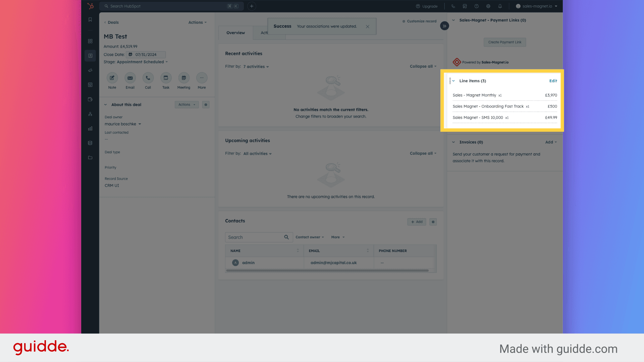
Task: Collapse the Invoices section
Action: point(453,142)
